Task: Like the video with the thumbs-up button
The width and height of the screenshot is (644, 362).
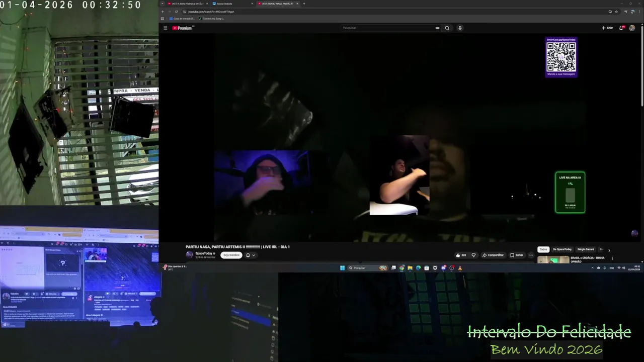Action: point(461,255)
